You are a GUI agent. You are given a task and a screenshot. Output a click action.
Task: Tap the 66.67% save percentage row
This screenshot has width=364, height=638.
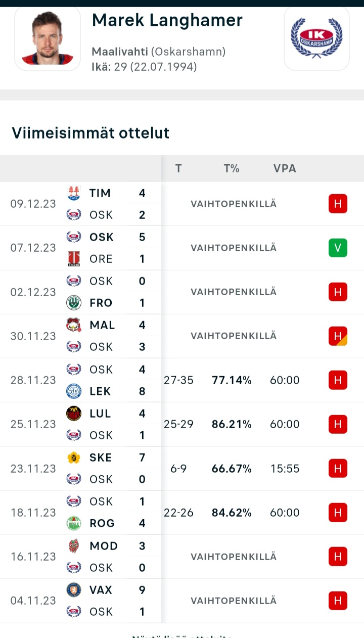tap(232, 469)
